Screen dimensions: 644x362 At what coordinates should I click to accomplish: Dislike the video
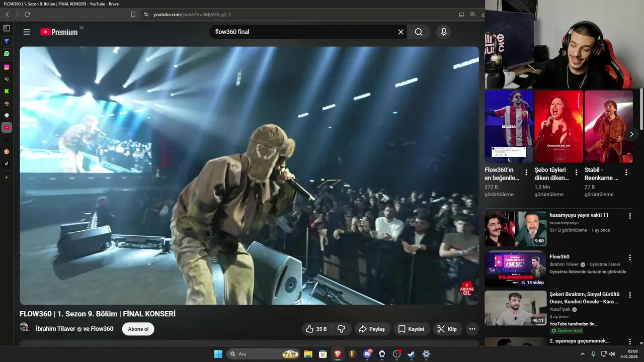tap(341, 329)
